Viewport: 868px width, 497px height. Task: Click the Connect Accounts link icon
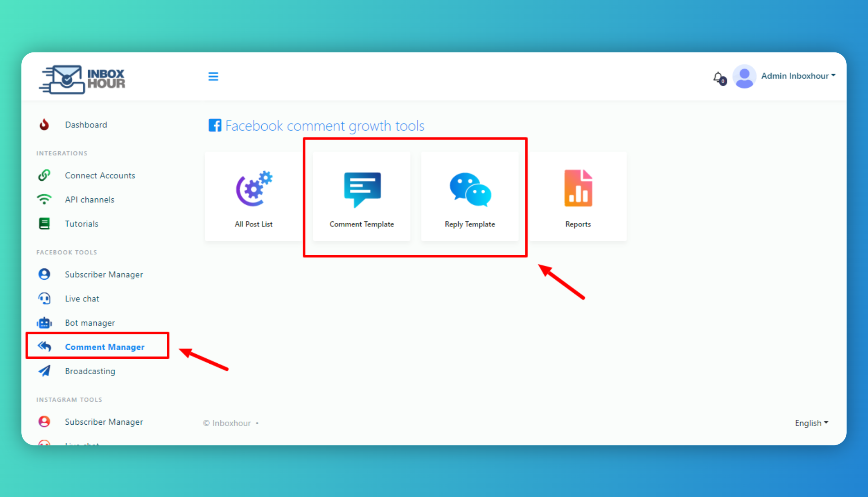click(x=44, y=175)
